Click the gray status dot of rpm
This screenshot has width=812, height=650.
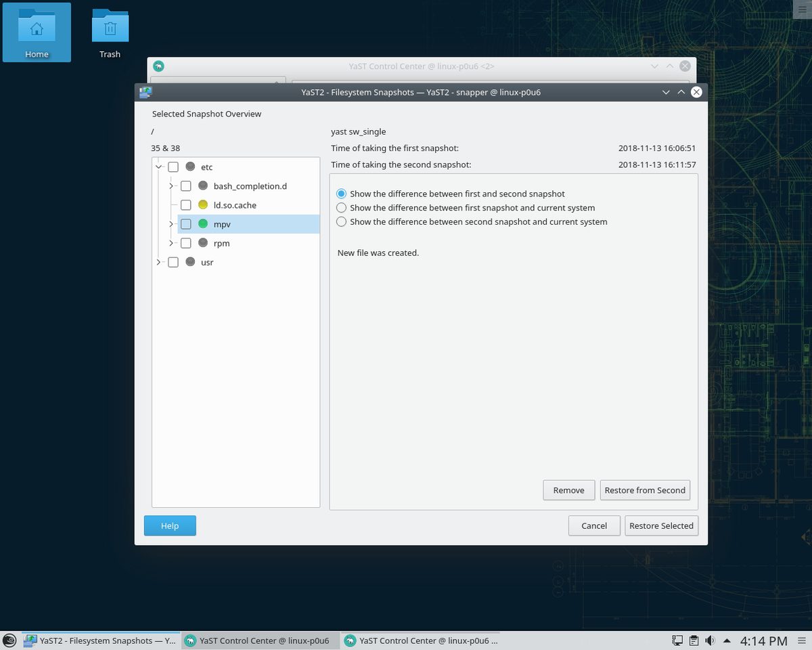point(203,243)
